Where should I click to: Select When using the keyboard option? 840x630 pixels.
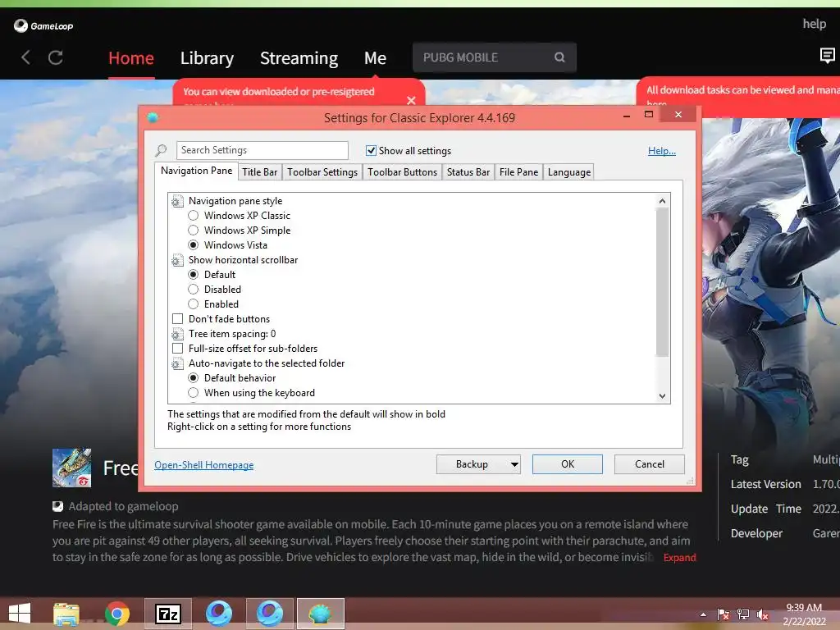coord(194,393)
